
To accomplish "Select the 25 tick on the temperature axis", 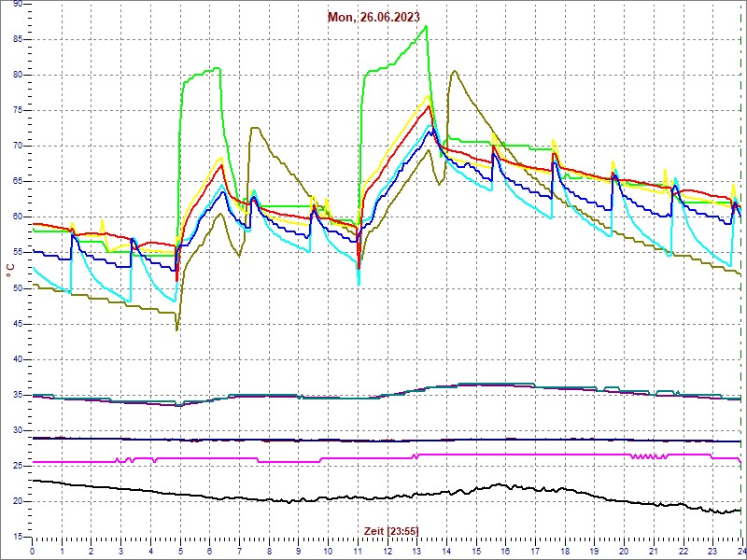I will point(18,466).
